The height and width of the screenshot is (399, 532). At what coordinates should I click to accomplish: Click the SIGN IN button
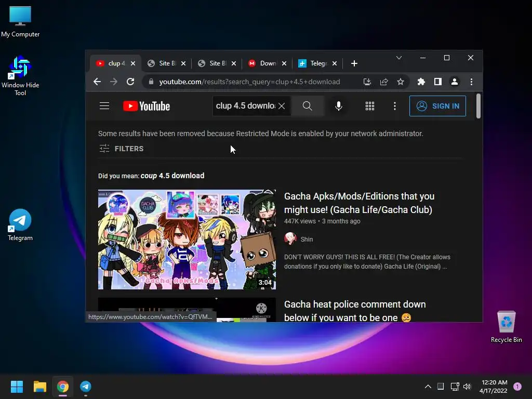(x=437, y=106)
